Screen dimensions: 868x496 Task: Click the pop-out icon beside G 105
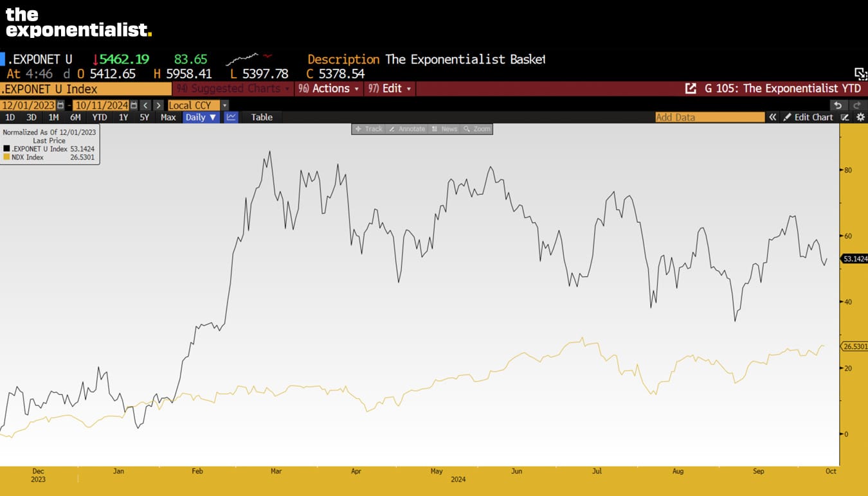coord(691,89)
